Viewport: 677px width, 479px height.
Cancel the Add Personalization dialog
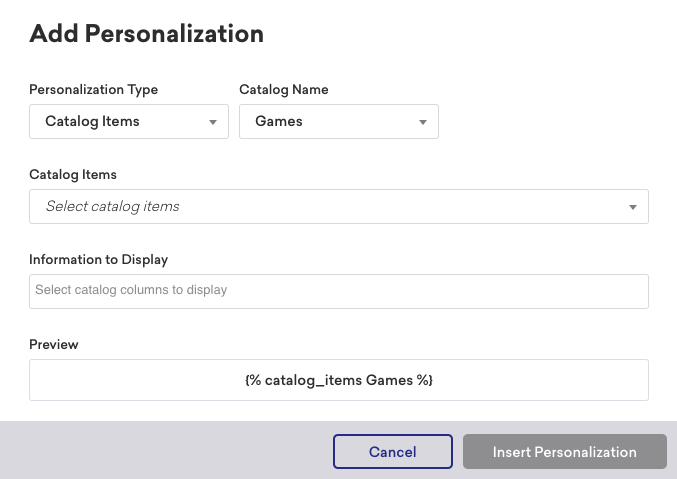(392, 451)
